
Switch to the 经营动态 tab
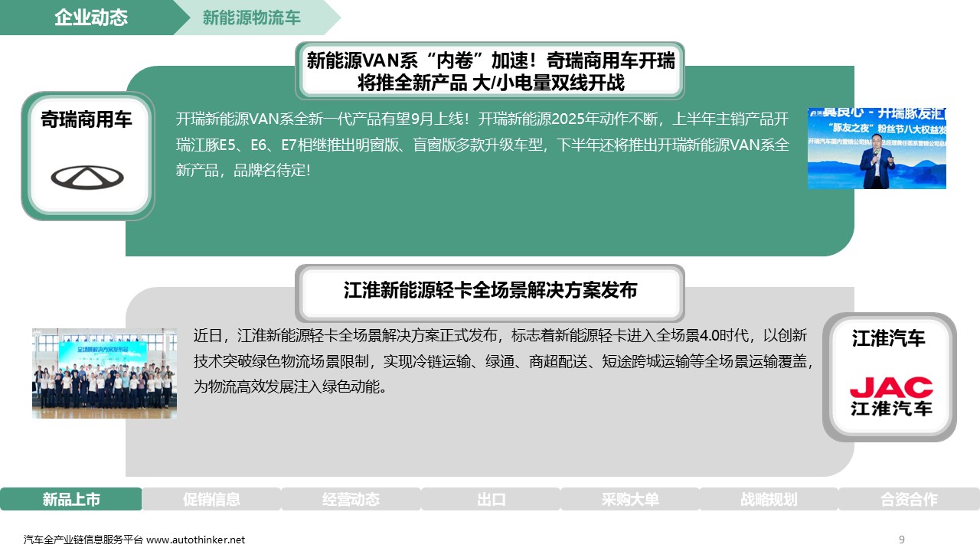pyautogui.click(x=351, y=500)
